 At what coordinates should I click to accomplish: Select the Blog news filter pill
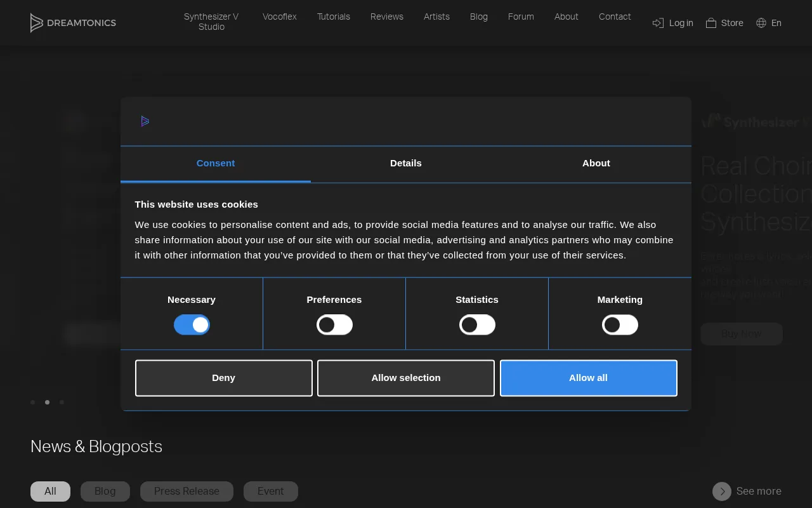[x=105, y=491]
